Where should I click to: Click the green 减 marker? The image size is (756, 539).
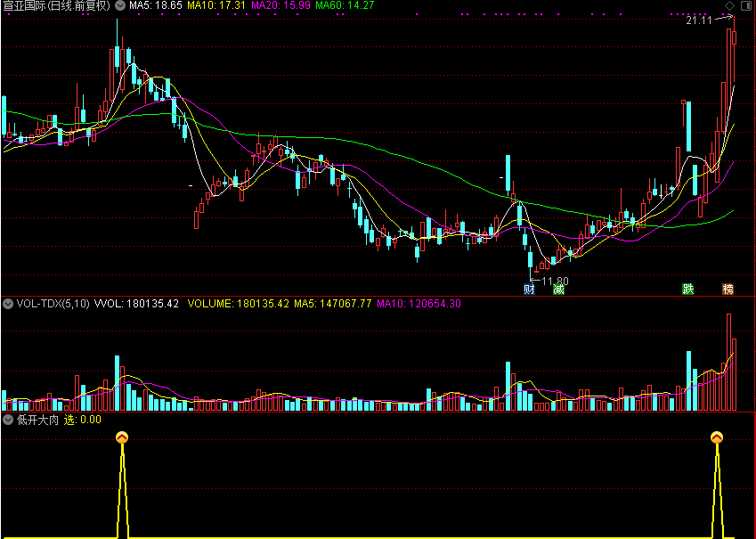[558, 290]
